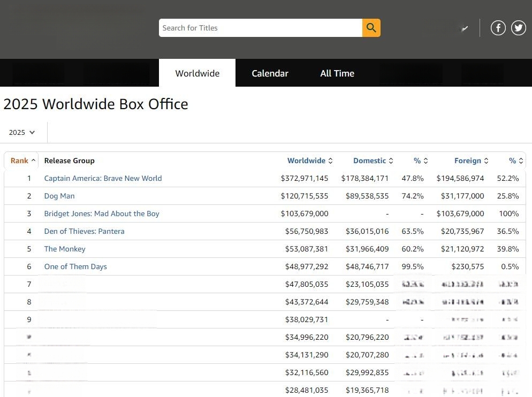This screenshot has width=532, height=397.
Task: Select the 99.5% domestic share cell
Action: 413,266
